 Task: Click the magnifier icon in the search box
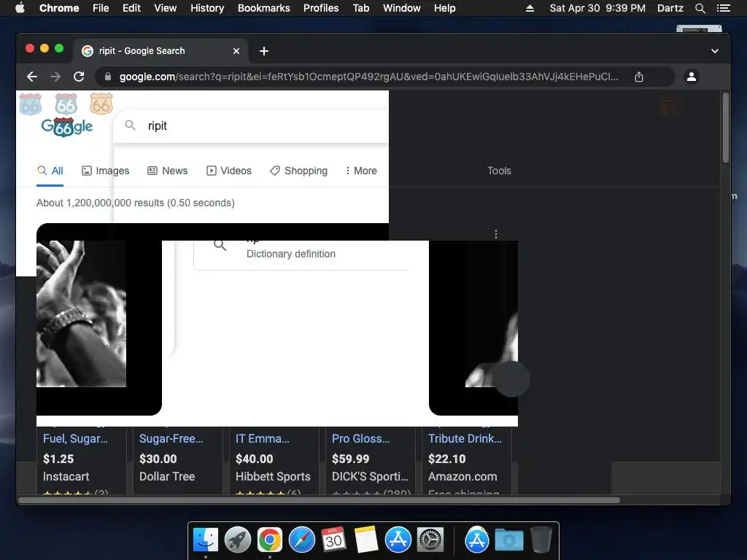[x=130, y=125]
